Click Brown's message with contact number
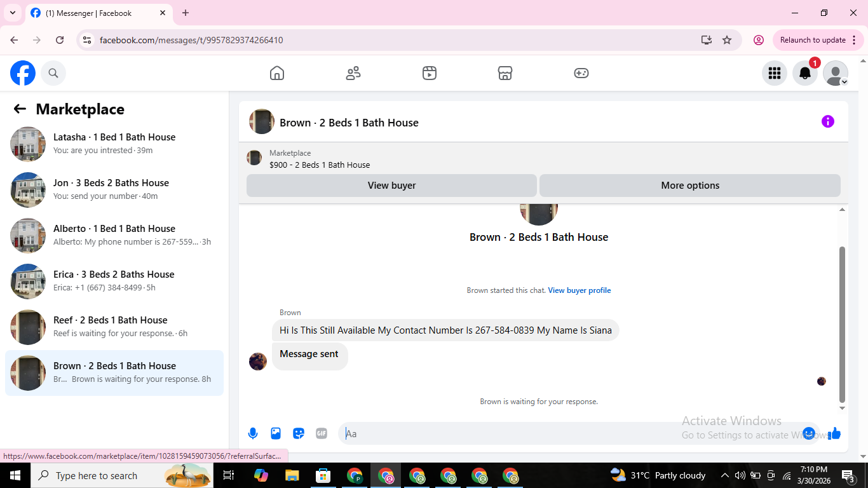The width and height of the screenshot is (868, 488). pos(445,330)
